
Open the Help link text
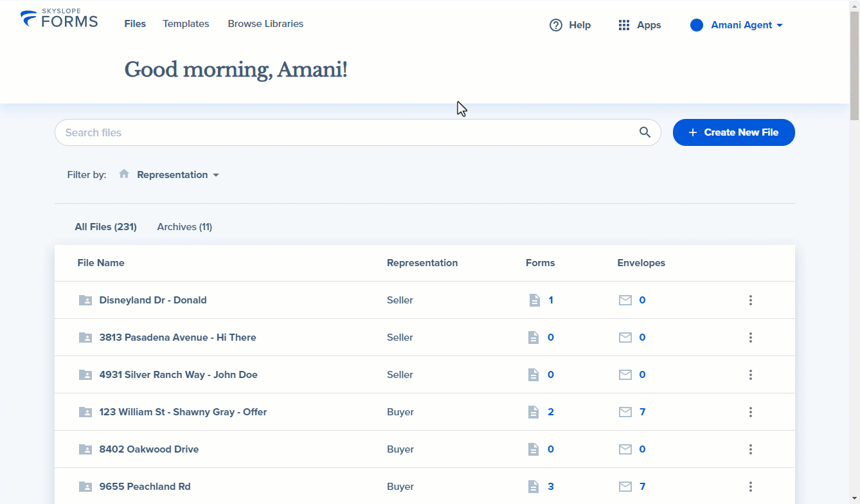tap(580, 25)
